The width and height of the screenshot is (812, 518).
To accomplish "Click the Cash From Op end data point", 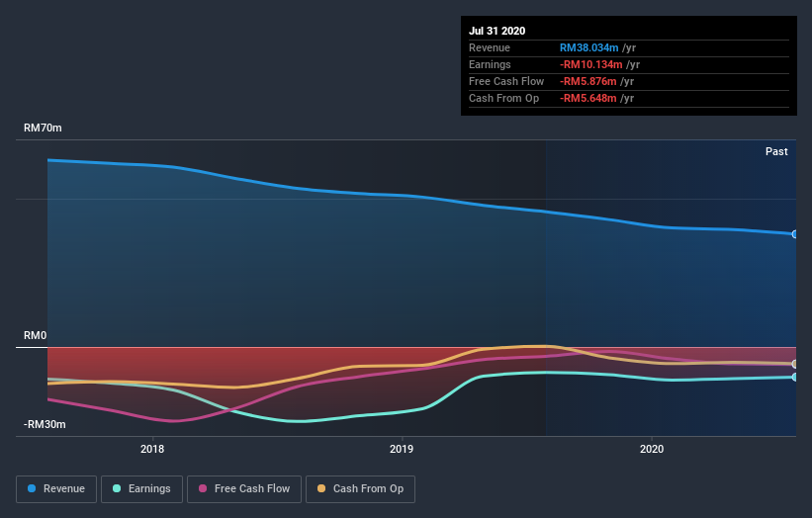I will pyautogui.click(x=794, y=365).
